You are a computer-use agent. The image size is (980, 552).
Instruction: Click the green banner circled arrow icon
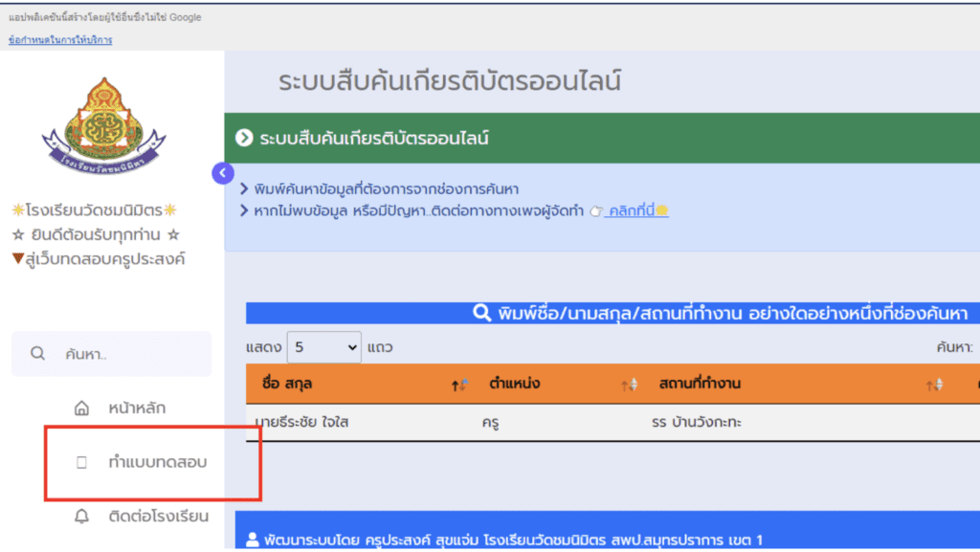click(244, 139)
